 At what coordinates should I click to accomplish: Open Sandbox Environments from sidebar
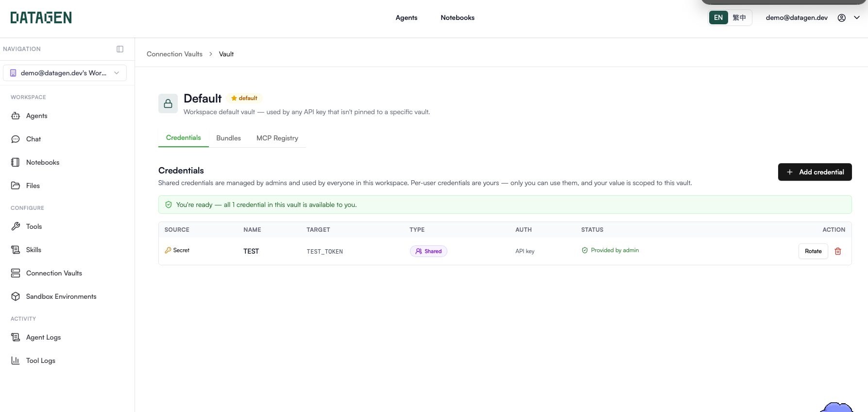pos(61,296)
